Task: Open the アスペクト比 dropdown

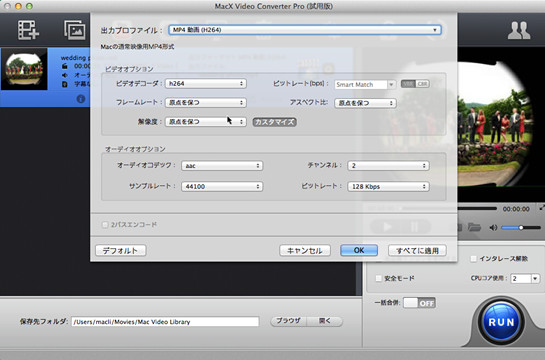Action: [x=365, y=103]
